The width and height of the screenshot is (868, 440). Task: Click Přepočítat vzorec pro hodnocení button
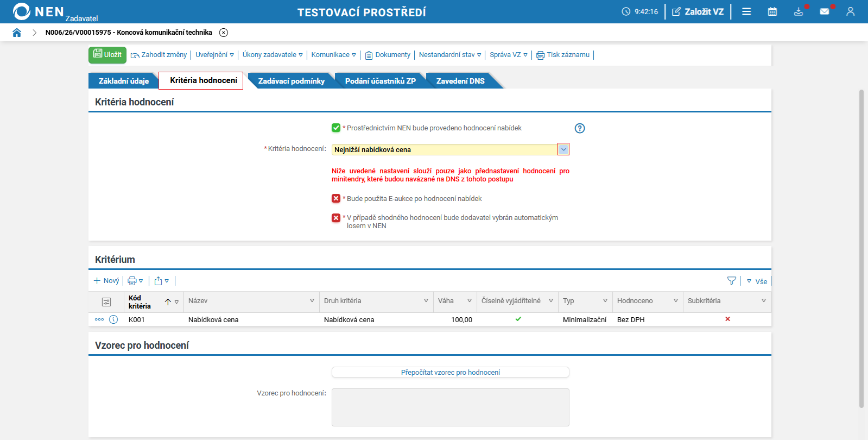[x=451, y=372]
